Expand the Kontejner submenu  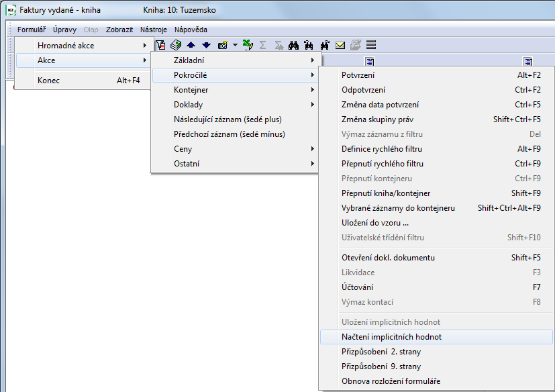coord(236,90)
